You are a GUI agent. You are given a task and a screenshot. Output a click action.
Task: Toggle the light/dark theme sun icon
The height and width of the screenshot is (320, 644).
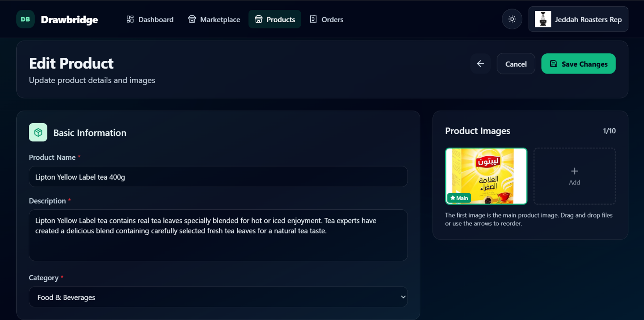pos(512,19)
